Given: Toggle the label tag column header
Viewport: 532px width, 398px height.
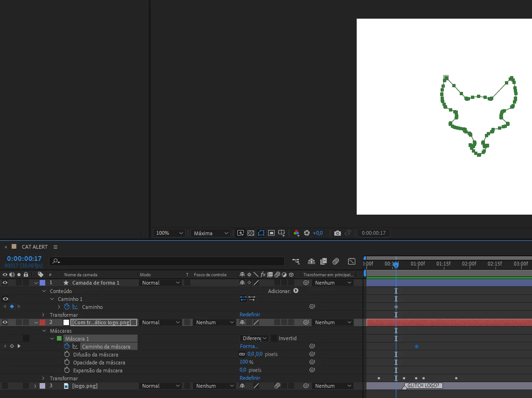Looking at the screenshot, I should pos(41,274).
